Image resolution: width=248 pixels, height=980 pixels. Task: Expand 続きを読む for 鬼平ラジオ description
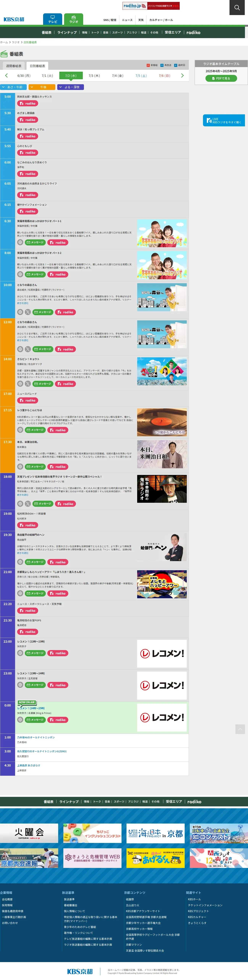(x=23, y=495)
